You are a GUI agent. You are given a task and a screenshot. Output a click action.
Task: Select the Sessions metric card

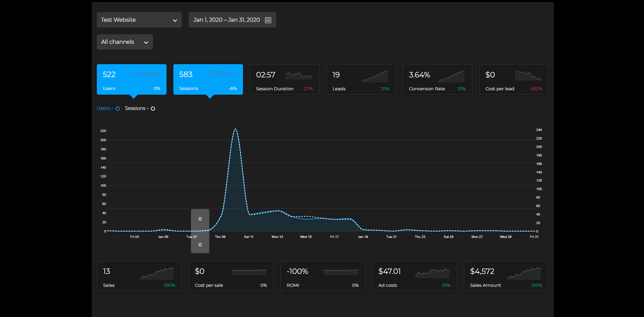[x=208, y=80]
